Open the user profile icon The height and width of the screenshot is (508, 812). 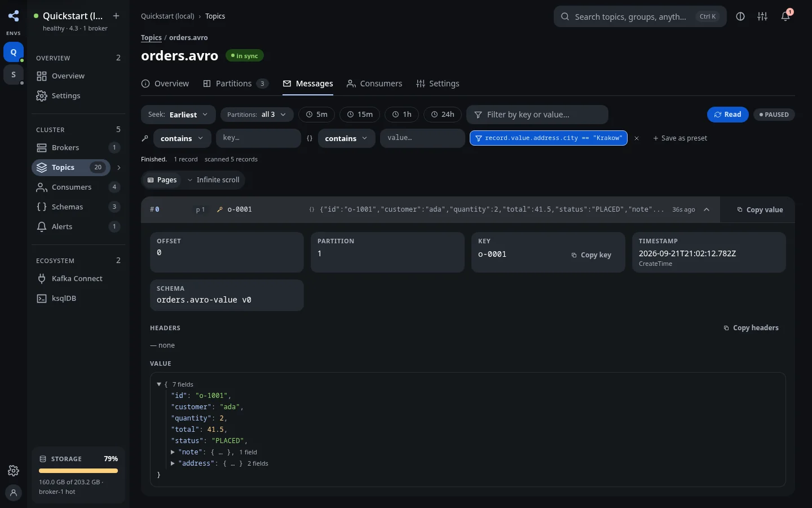(x=14, y=493)
